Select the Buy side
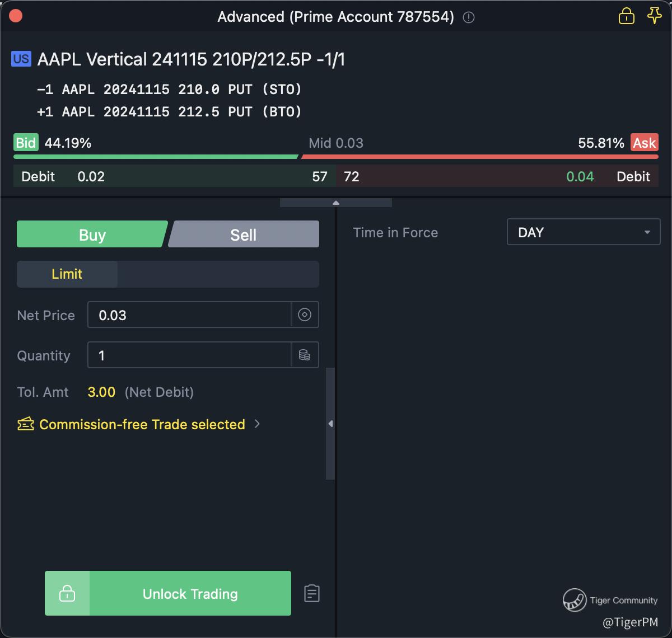This screenshot has height=638, width=672. [x=92, y=234]
